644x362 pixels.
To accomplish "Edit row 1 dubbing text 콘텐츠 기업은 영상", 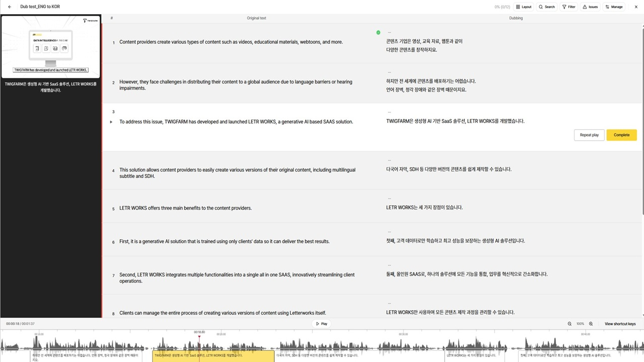I will pos(424,46).
